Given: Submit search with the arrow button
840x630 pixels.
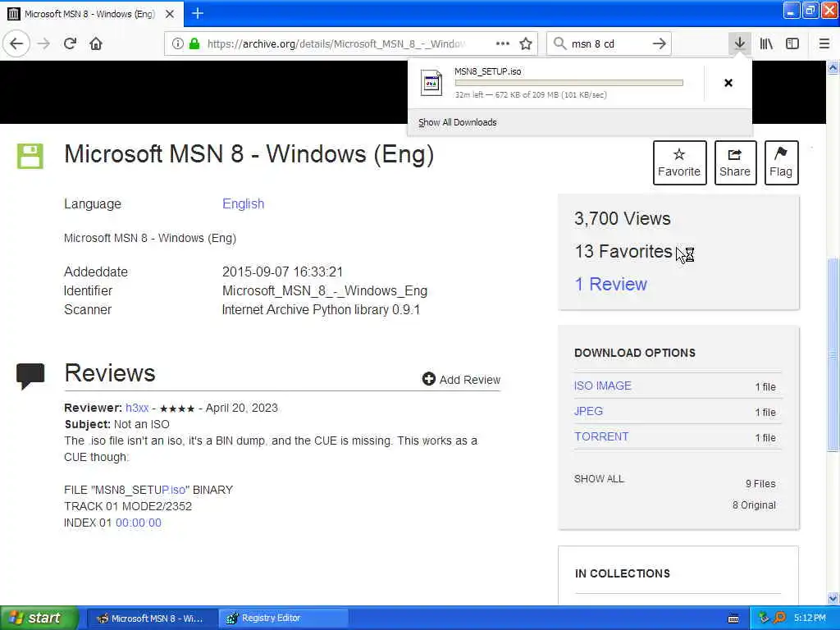Looking at the screenshot, I should click(660, 44).
